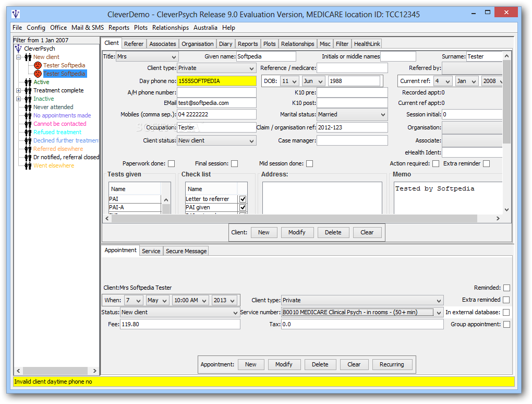Switch to the Referer tab
This screenshot has width=532, height=404.
[134, 44]
